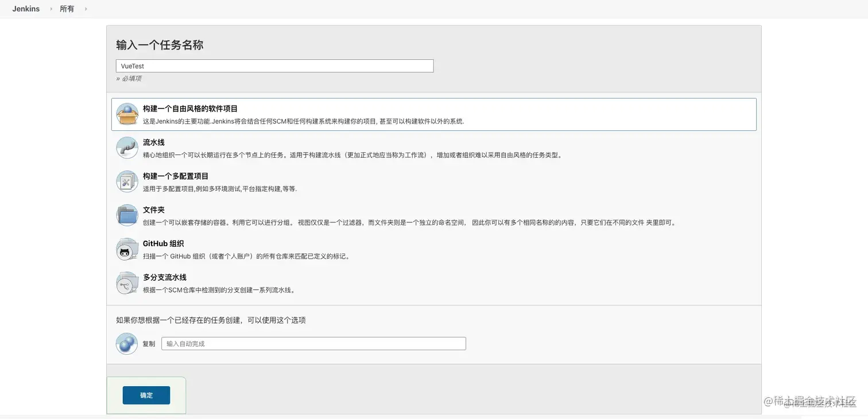The height and width of the screenshot is (419, 868).
Task: Expand the arrow after 所有 breadcrumb
Action: point(86,9)
